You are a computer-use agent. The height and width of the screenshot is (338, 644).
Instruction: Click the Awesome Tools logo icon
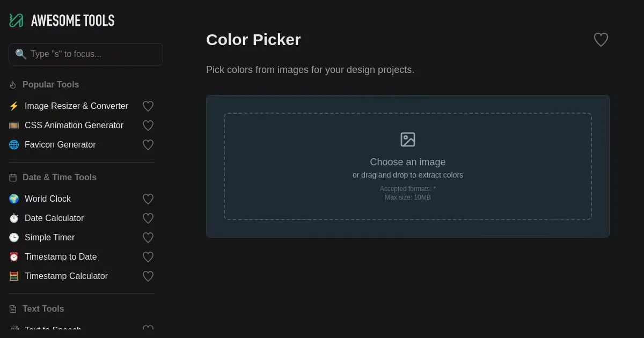point(16,20)
